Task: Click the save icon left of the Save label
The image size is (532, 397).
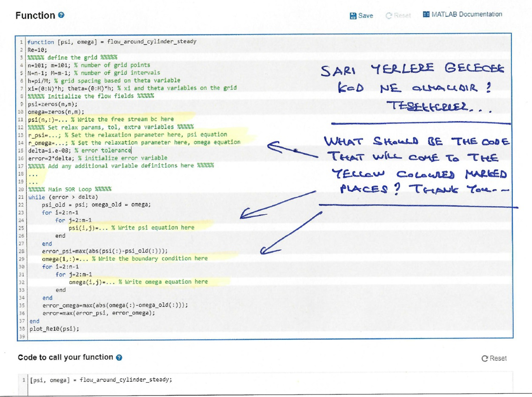Action: 353,15
